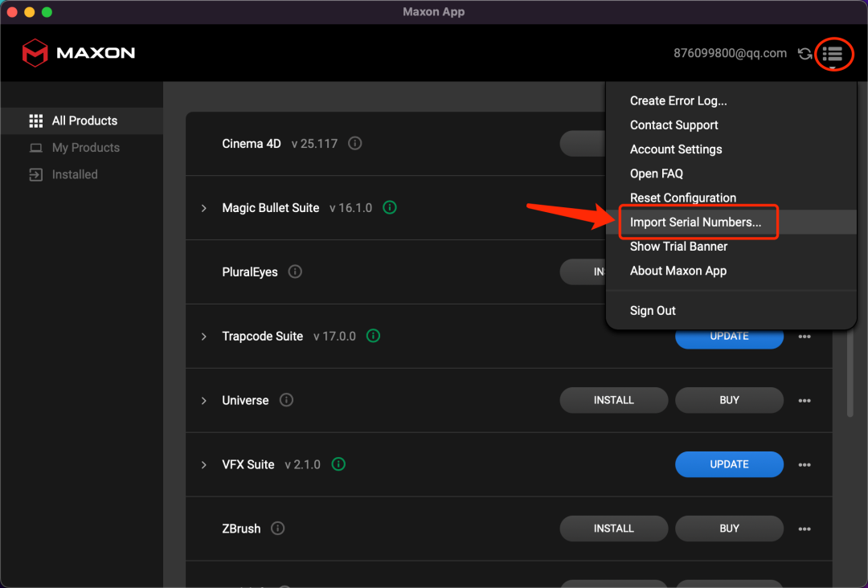Click Update button for VFX Suite
Screen dimensions: 868x588
[729, 464]
